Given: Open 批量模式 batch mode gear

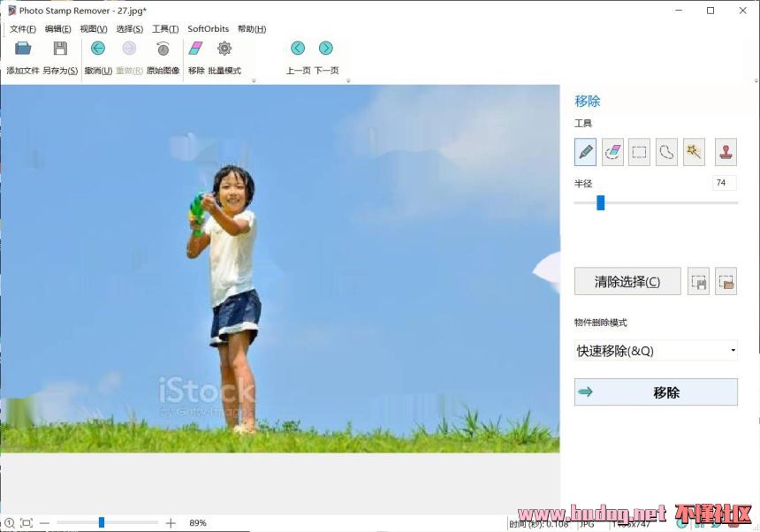Looking at the screenshot, I should tap(224, 49).
